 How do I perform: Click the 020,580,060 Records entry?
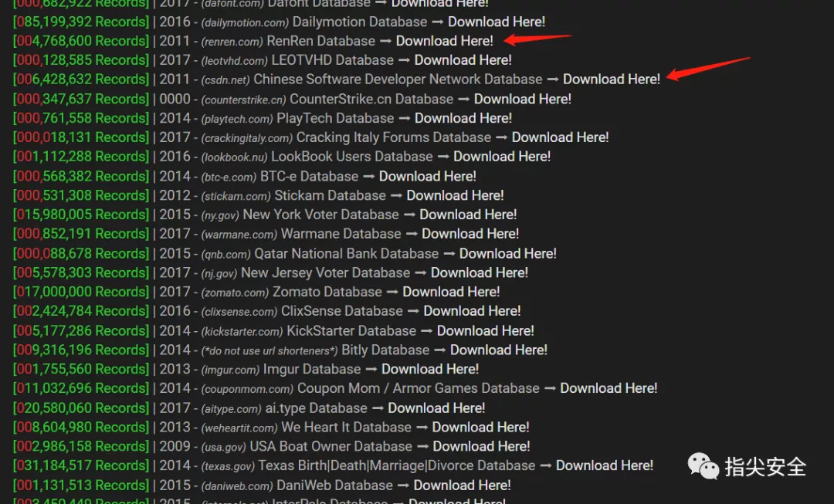[x=81, y=408]
